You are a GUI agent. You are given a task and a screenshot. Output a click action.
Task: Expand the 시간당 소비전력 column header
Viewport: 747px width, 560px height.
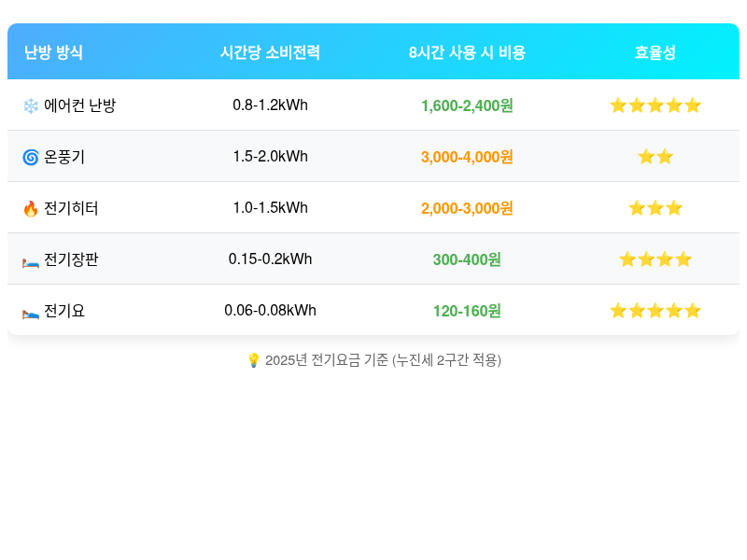pyautogui.click(x=269, y=52)
